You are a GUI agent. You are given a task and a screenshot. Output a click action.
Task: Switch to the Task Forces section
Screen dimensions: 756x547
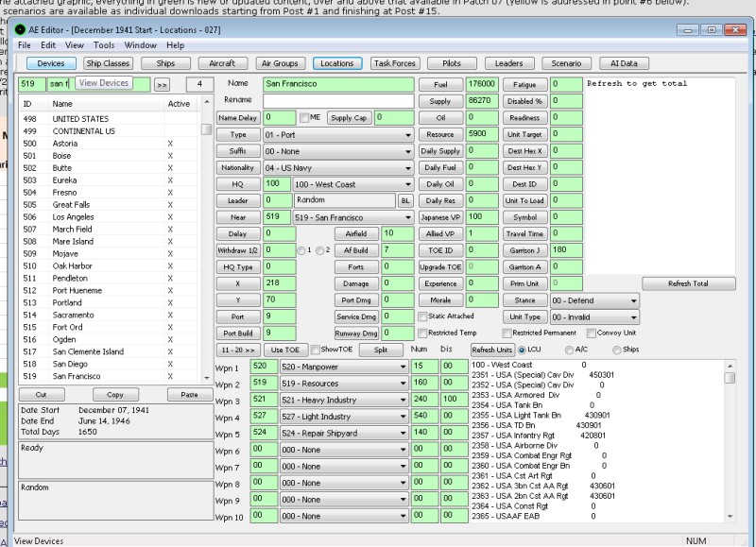[394, 63]
